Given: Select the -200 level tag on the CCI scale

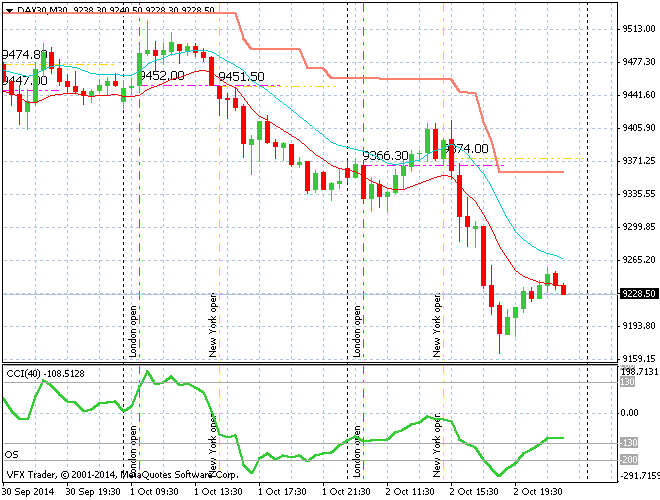Looking at the screenshot, I should [627, 459].
